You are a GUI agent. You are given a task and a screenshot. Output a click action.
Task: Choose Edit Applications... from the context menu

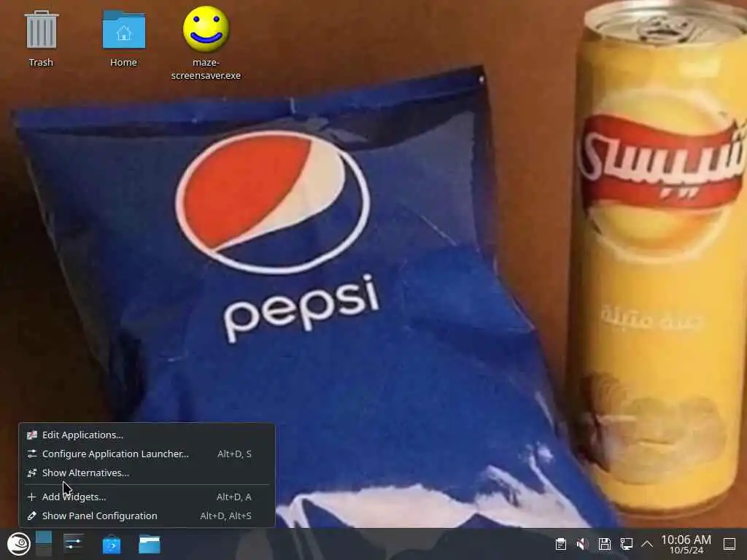(x=147, y=435)
